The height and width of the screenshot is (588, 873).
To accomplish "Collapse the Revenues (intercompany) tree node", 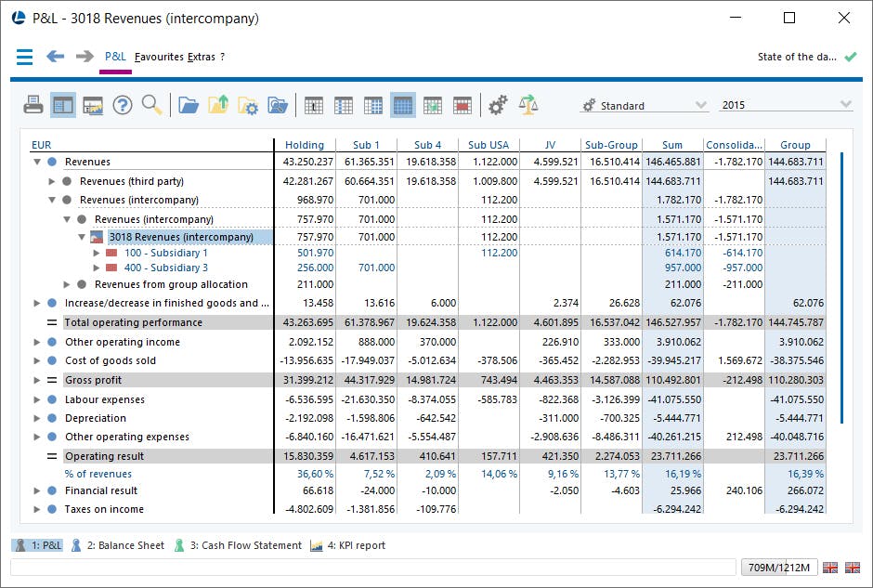I will pos(52,200).
